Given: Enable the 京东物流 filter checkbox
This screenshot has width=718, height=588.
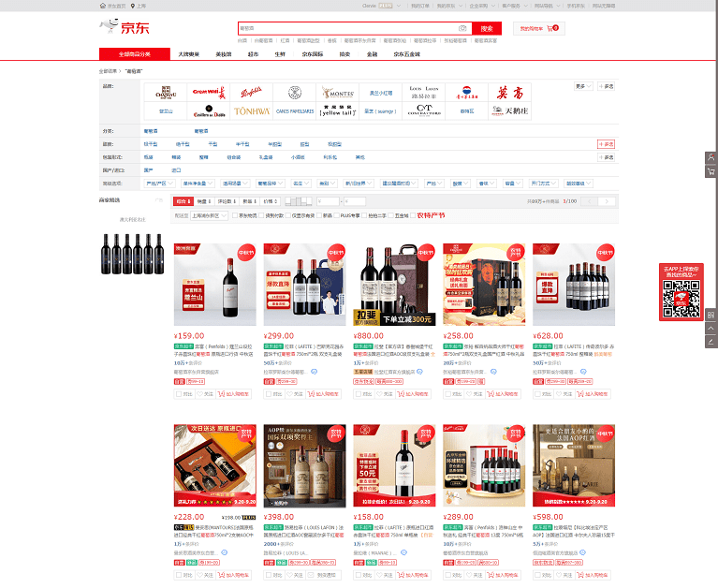Looking at the screenshot, I should coord(235,215).
